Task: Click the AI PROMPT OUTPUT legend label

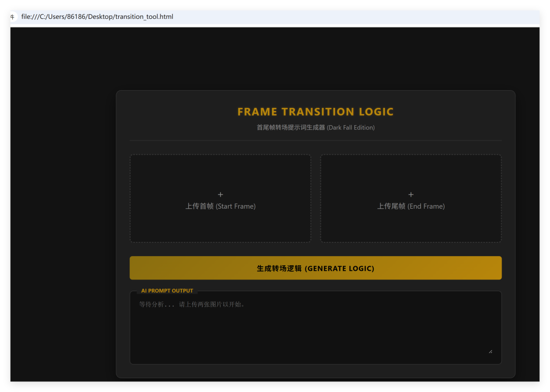Action: (167, 291)
